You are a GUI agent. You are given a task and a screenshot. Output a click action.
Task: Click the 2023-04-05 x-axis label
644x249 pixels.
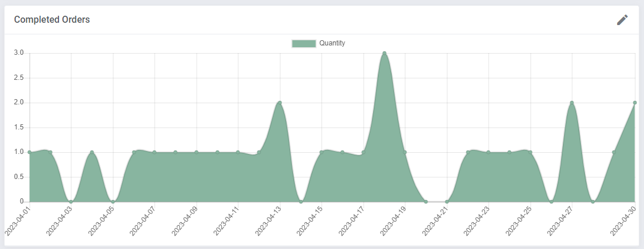(102, 220)
